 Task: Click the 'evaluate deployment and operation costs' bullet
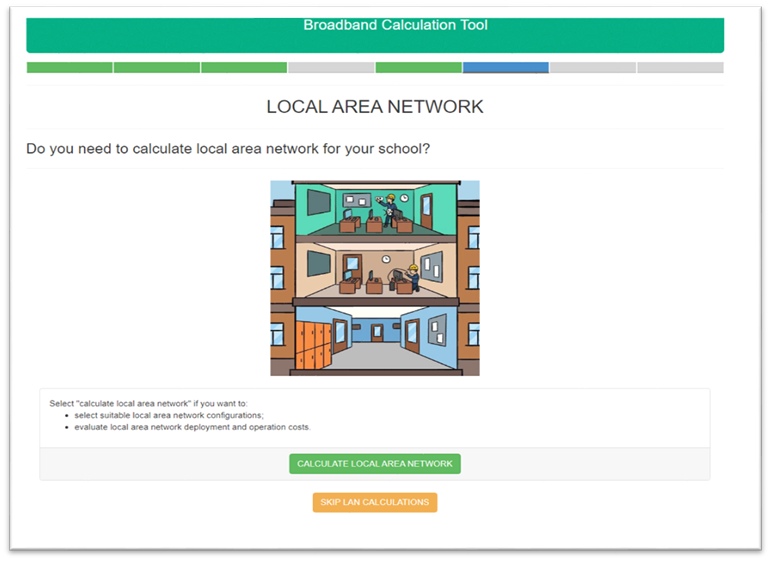[x=192, y=427]
